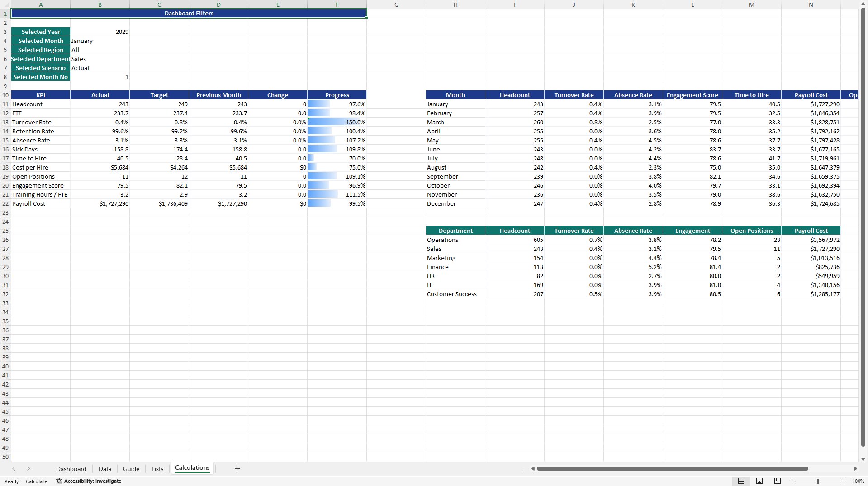
Task: Select the Calculations sheet tab
Action: [x=192, y=468]
